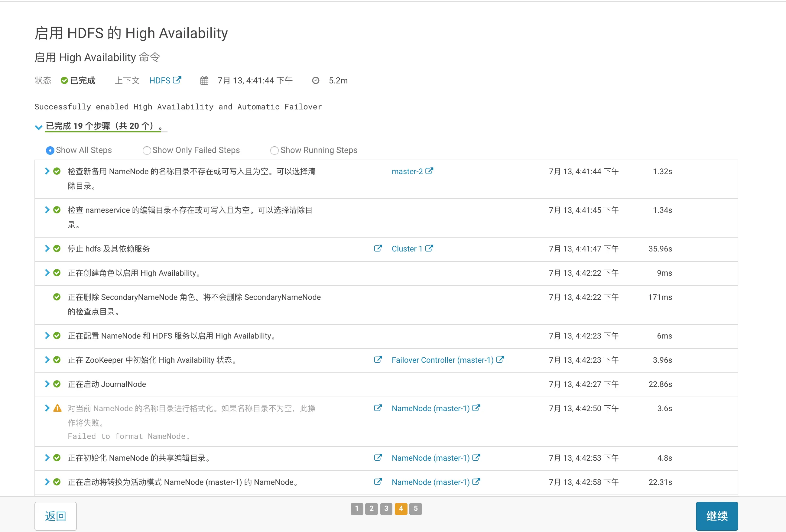The image size is (786, 532).
Task: Click green check icon of first step
Action: [x=57, y=171]
